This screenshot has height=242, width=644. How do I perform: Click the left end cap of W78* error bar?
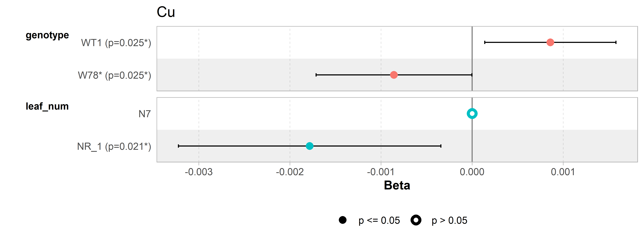316,75
